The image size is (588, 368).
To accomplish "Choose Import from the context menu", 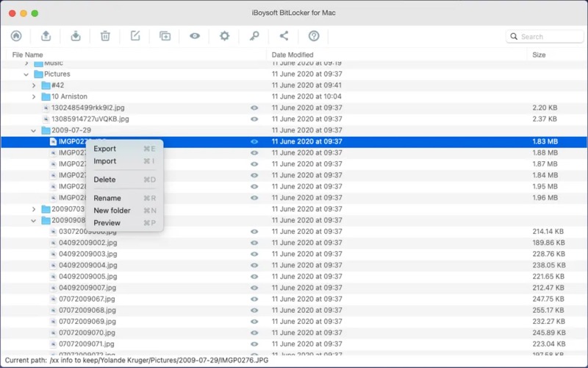I will [x=124, y=161].
